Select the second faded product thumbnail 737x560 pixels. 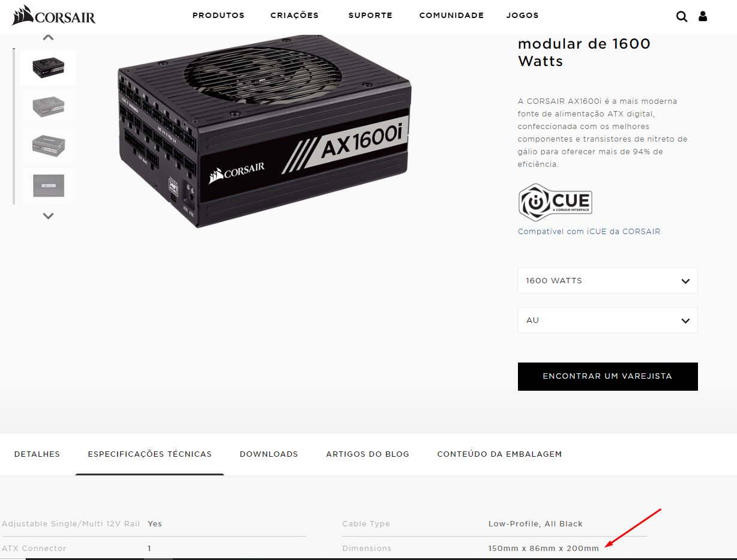click(x=48, y=107)
